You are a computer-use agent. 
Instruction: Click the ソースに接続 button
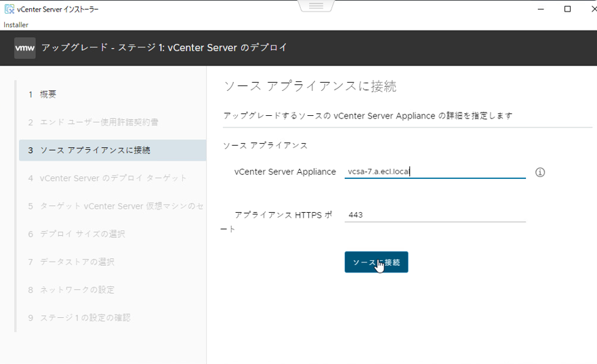[376, 262]
